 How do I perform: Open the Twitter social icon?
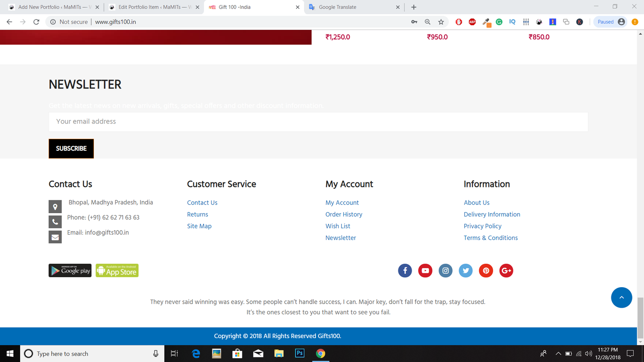click(466, 271)
